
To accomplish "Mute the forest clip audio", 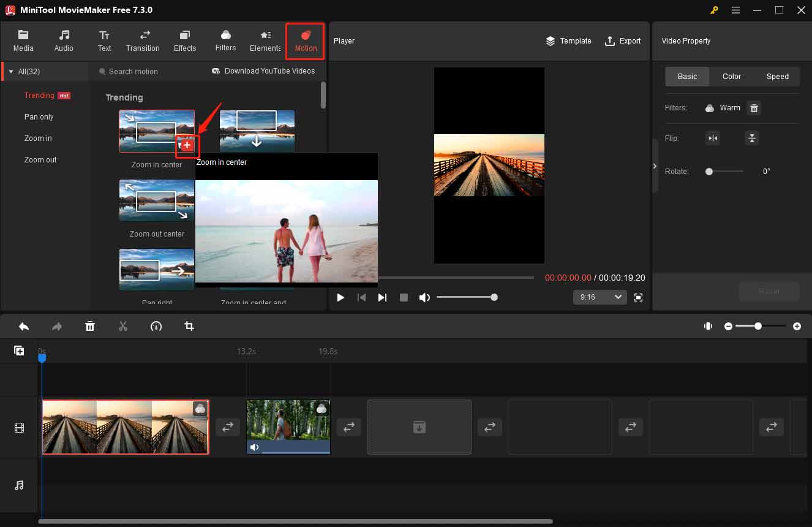I will coord(254,447).
